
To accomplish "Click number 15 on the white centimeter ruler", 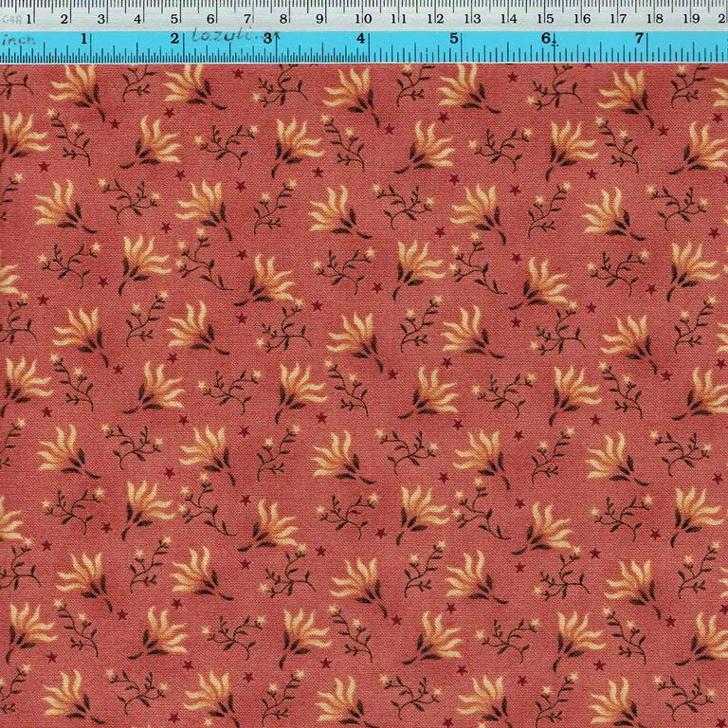I will (546, 19).
